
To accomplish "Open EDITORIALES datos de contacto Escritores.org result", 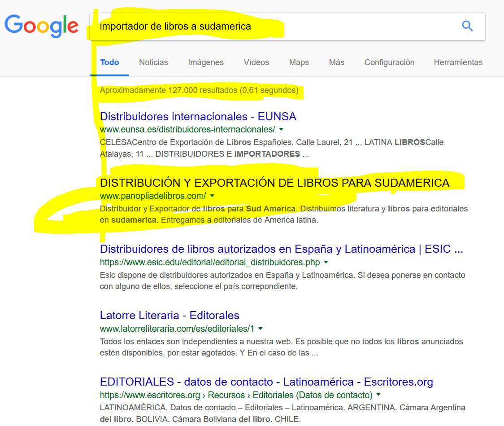I will click(x=266, y=382).
